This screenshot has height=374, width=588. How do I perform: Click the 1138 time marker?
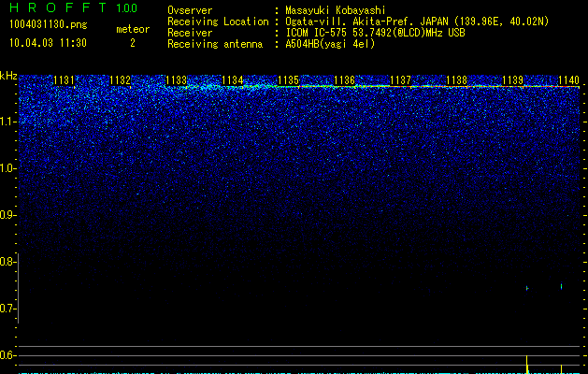(457, 80)
